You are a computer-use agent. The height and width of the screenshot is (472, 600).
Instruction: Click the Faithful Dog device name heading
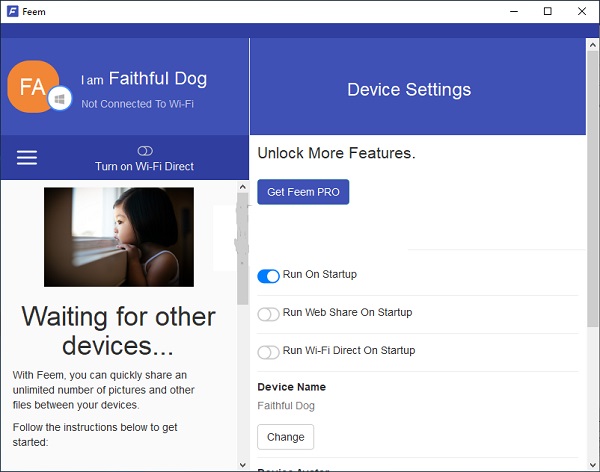157,78
